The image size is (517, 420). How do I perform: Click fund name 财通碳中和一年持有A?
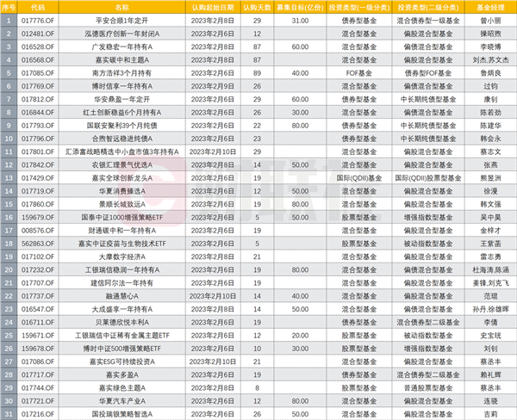(x=122, y=231)
